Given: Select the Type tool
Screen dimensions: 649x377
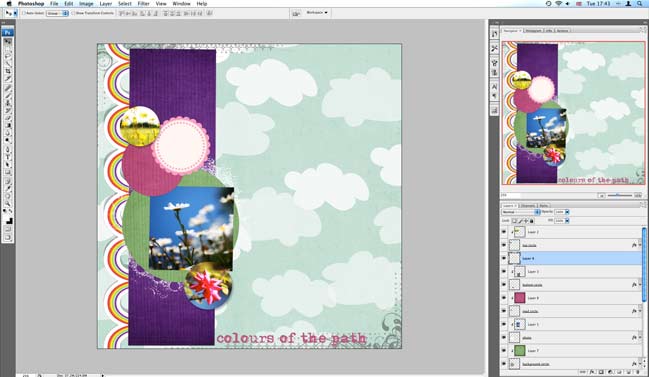Looking at the screenshot, I should [x=8, y=158].
